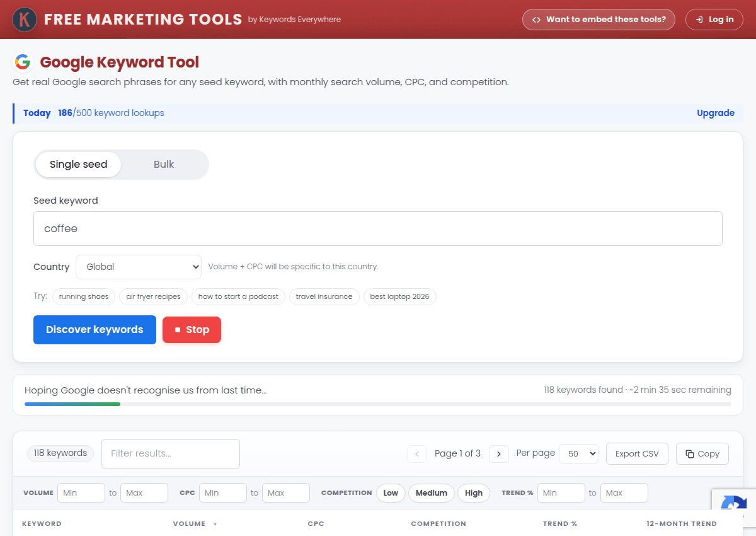Export results with Export CSV

(637, 453)
